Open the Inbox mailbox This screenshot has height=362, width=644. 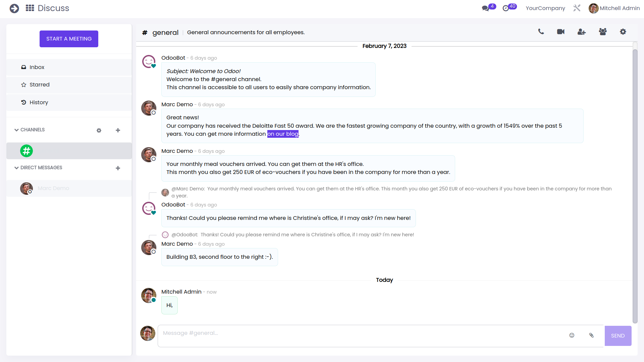pos(37,67)
